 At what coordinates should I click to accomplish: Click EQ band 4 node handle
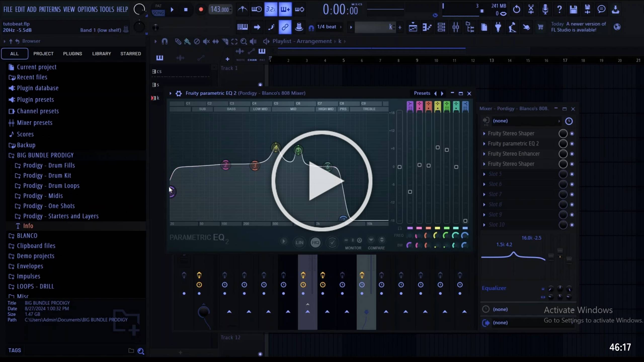276,148
